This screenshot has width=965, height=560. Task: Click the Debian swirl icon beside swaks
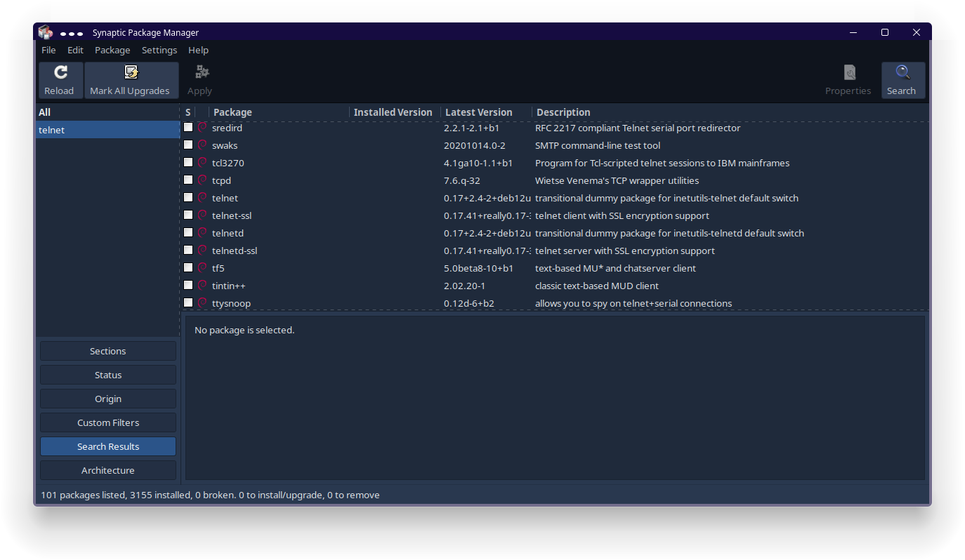[202, 145]
